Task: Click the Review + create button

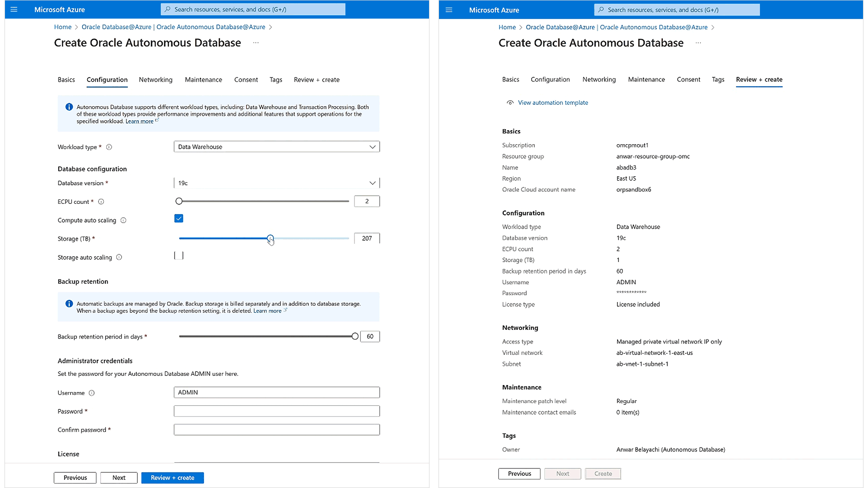Action: pos(172,478)
